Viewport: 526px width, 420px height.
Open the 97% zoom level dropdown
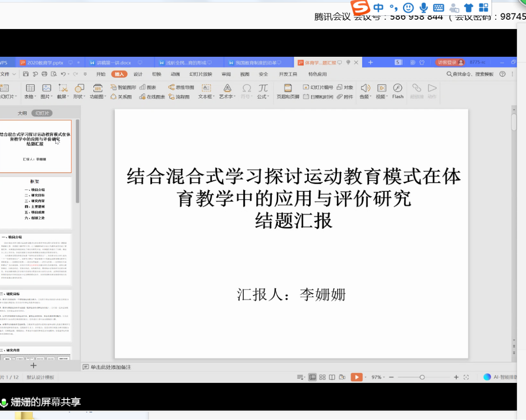pyautogui.click(x=384, y=378)
